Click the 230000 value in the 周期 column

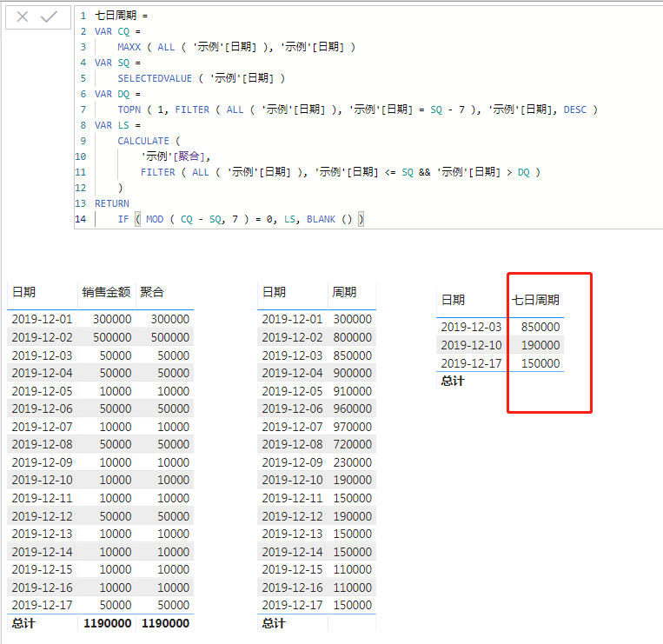353,462
